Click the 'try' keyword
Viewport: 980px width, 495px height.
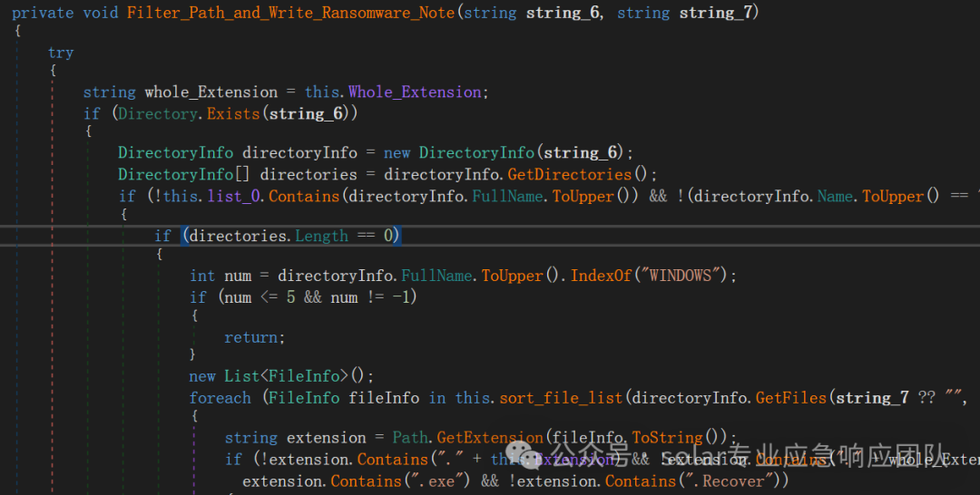tap(61, 53)
